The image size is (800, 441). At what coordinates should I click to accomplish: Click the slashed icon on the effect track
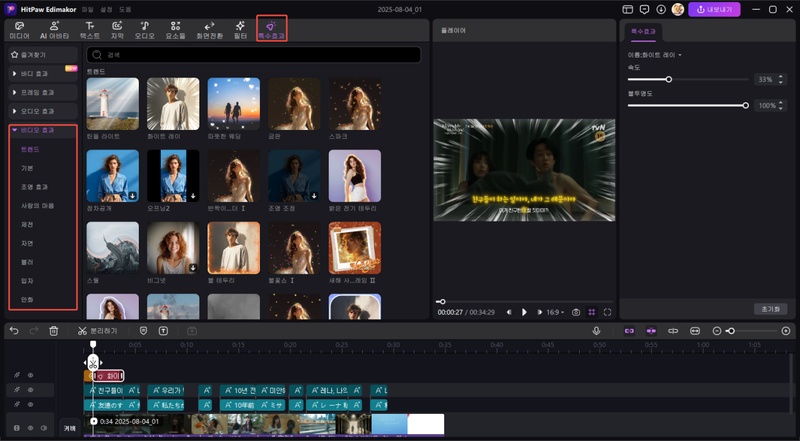coord(17,375)
